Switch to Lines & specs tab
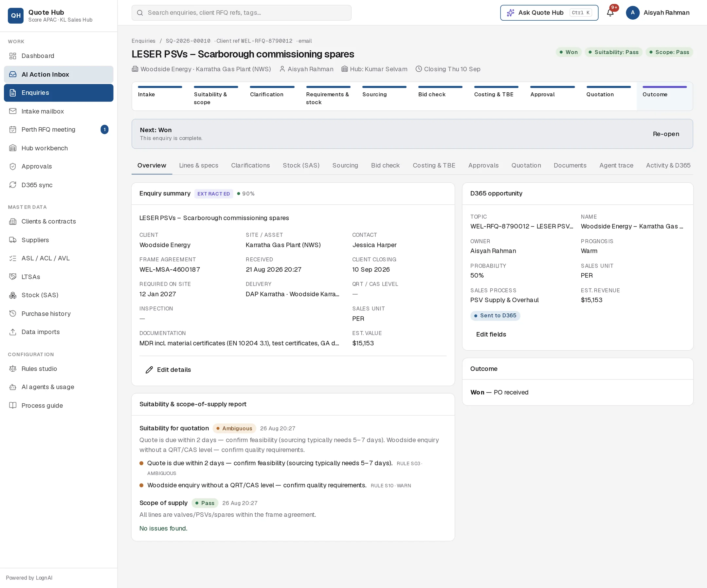Screen dimensions: 707x588 [x=199, y=165]
